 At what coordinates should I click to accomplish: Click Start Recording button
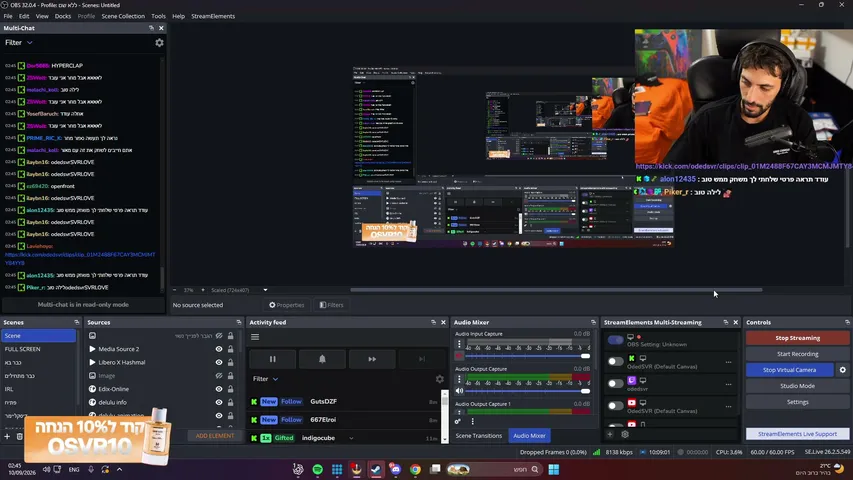coord(797,354)
